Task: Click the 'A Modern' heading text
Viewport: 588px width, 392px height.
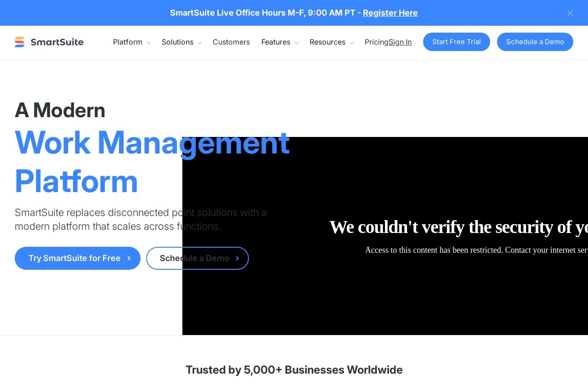Action: [60, 110]
